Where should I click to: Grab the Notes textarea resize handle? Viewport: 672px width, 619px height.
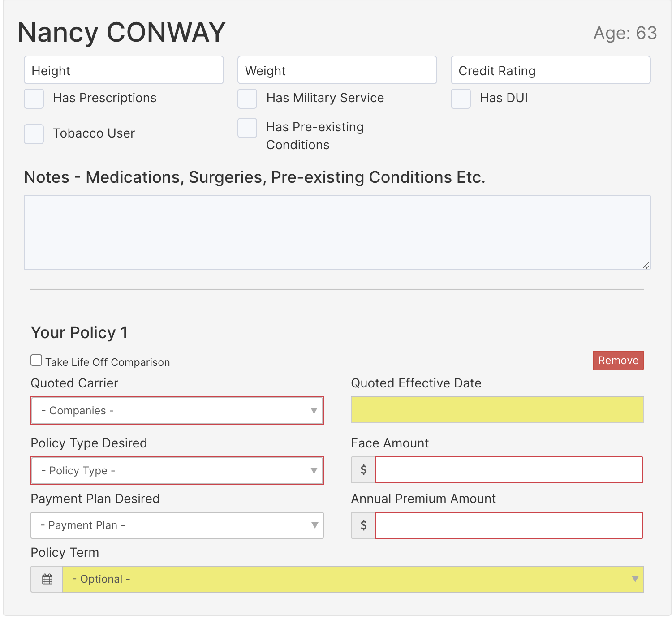(646, 265)
